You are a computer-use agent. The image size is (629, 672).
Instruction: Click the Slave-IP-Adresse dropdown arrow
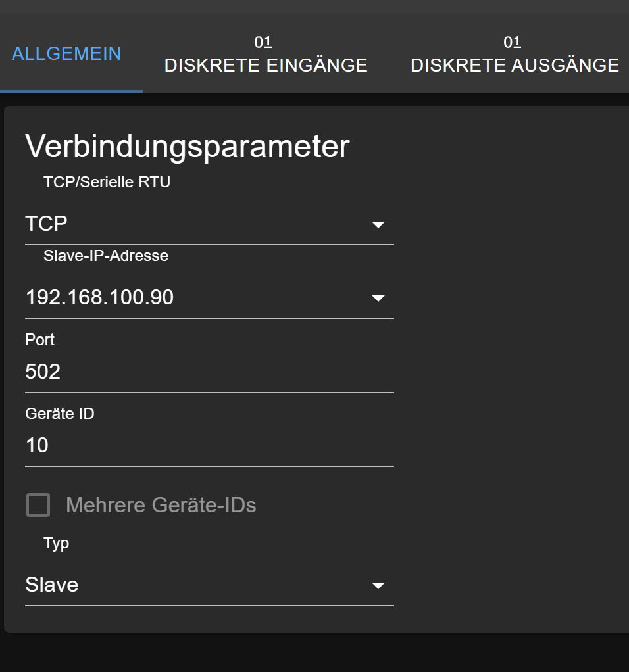(x=378, y=299)
